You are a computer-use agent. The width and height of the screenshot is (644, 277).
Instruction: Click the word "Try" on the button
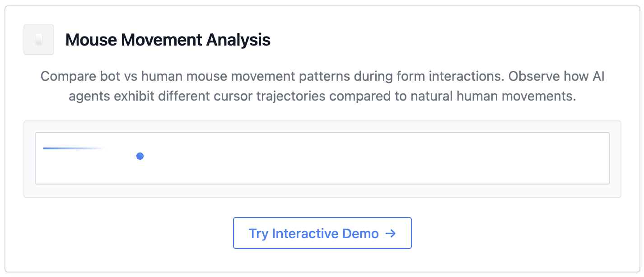(x=258, y=233)
